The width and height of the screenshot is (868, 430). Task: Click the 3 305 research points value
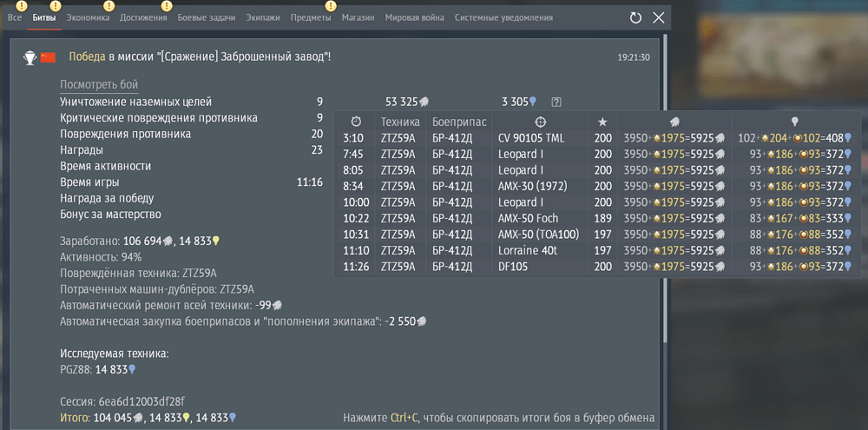(x=519, y=102)
